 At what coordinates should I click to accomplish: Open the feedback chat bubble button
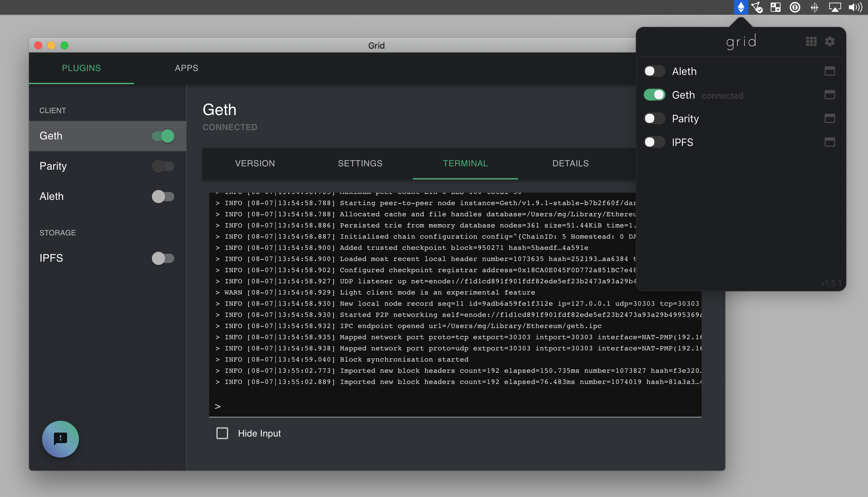click(x=60, y=438)
